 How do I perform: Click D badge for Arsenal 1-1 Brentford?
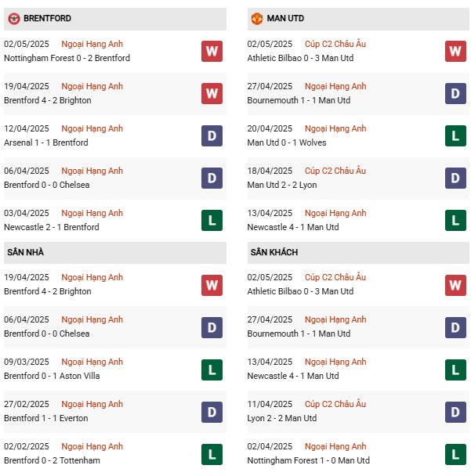point(212,136)
